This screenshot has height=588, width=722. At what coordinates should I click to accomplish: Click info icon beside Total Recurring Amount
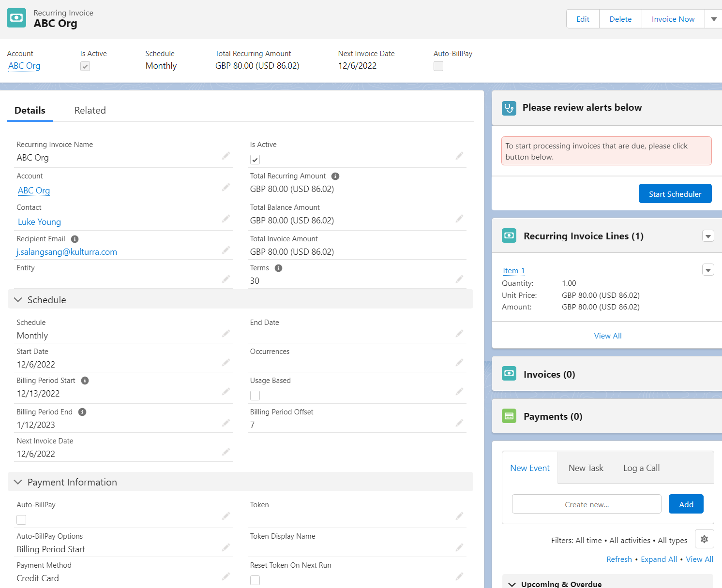tap(335, 176)
